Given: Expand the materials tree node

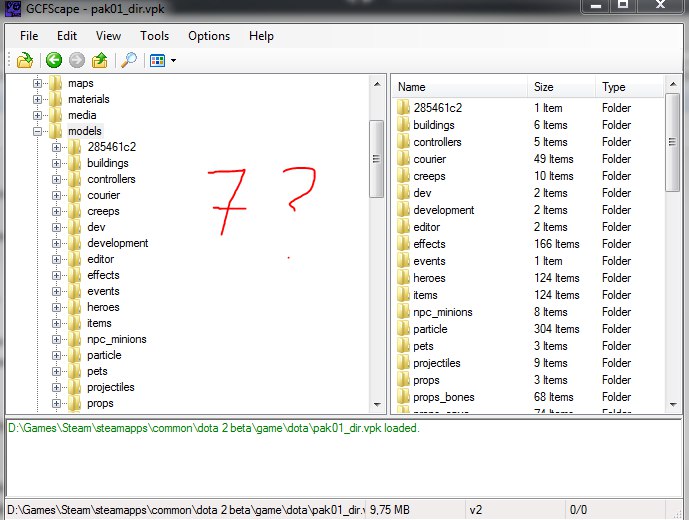Looking at the screenshot, I should pos(38,99).
